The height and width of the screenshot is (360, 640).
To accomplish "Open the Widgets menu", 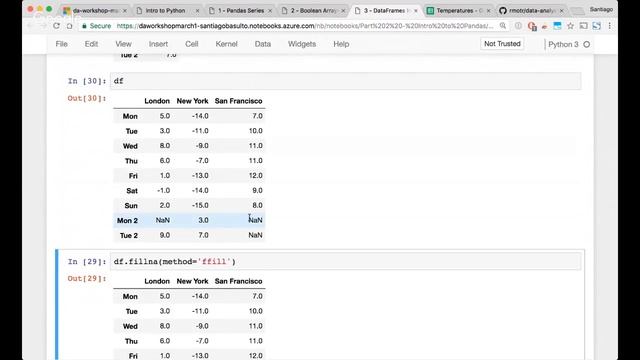I will [302, 44].
